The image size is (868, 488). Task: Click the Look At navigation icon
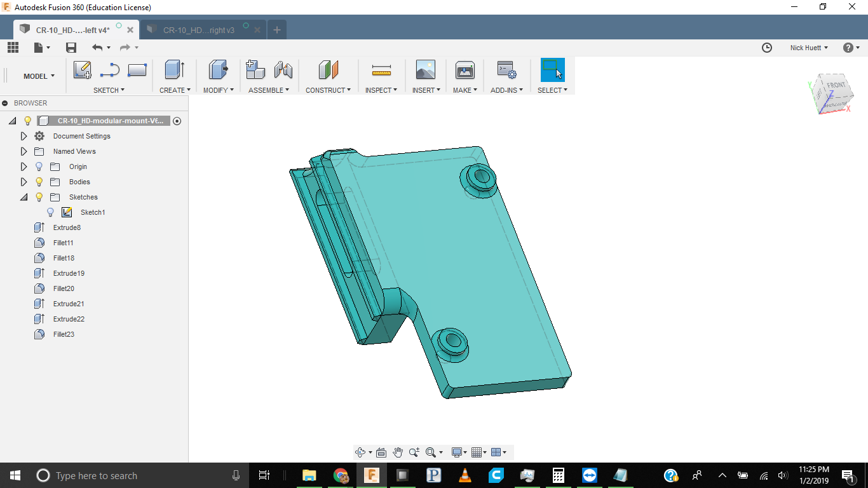[x=381, y=452]
